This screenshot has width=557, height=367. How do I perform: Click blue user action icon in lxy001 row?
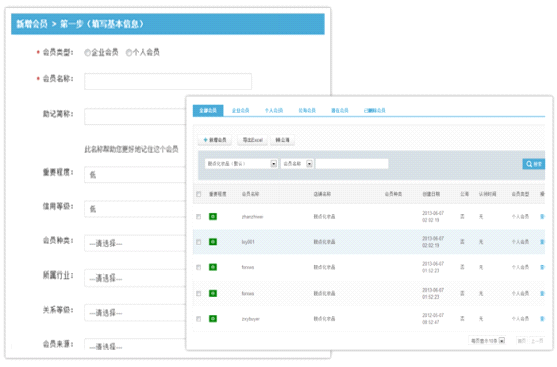click(x=542, y=242)
